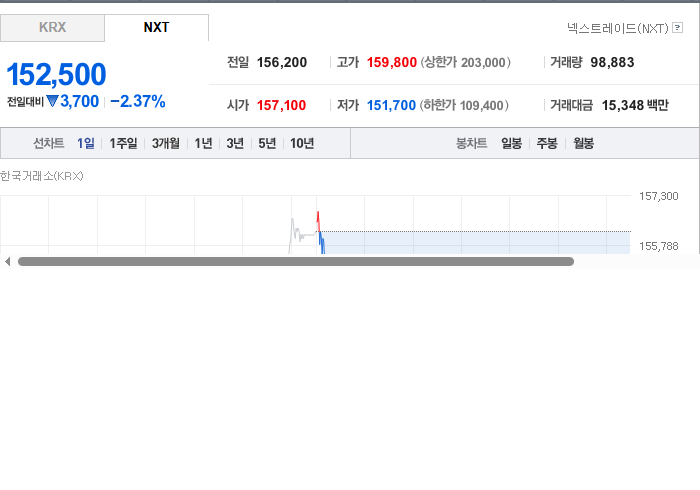
Task: Click the red peak on the price chart
Action: (x=318, y=219)
